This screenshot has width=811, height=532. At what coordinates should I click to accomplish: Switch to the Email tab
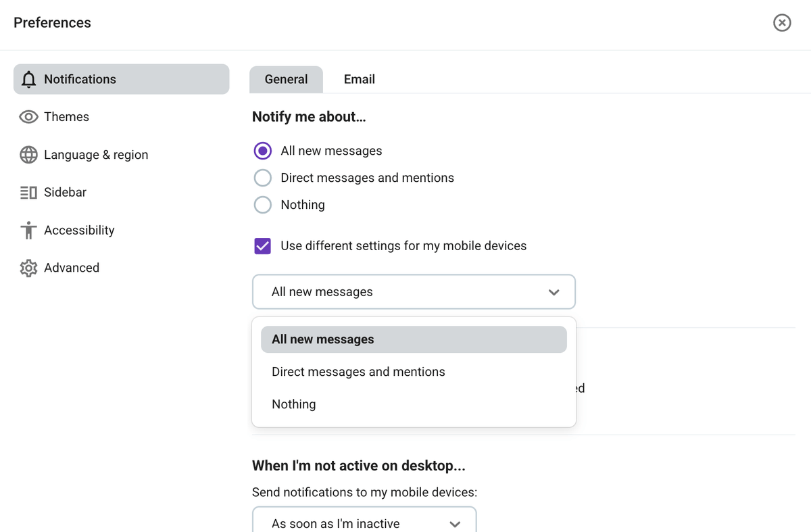[x=359, y=79]
